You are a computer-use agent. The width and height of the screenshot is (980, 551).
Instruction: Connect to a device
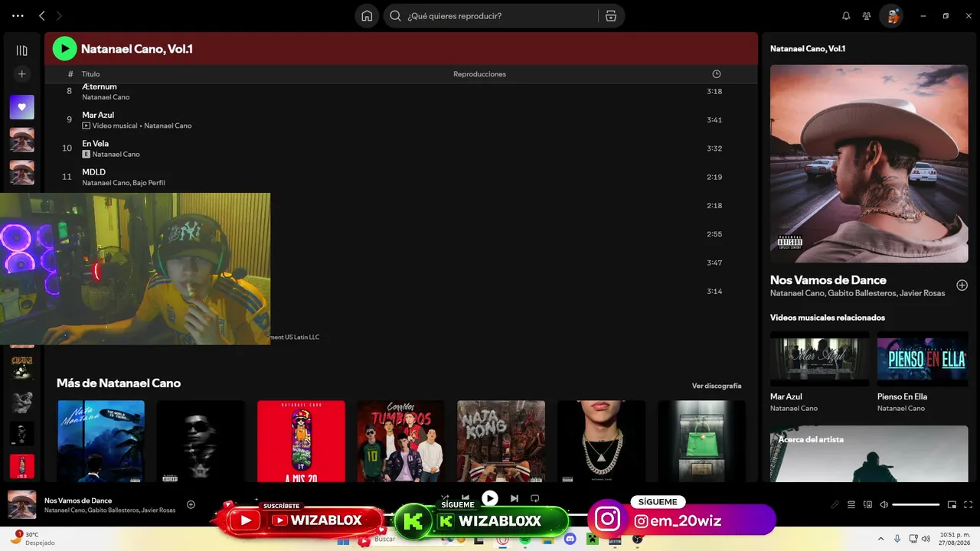(867, 505)
